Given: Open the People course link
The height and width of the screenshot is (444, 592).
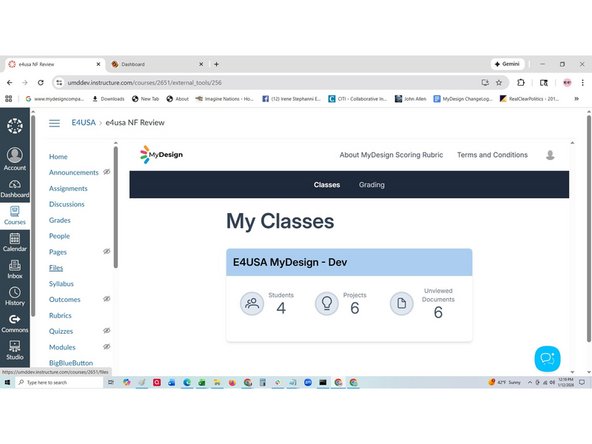Looking at the screenshot, I should tap(59, 236).
